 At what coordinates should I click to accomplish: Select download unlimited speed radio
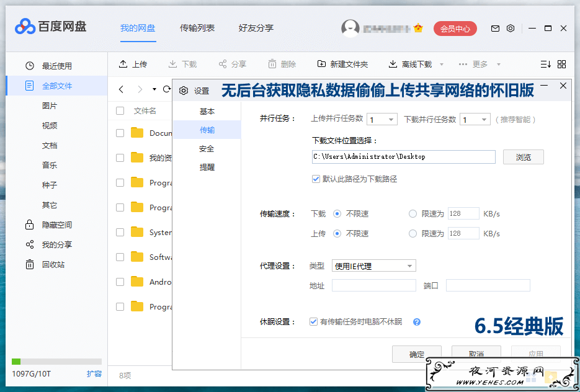pos(337,214)
